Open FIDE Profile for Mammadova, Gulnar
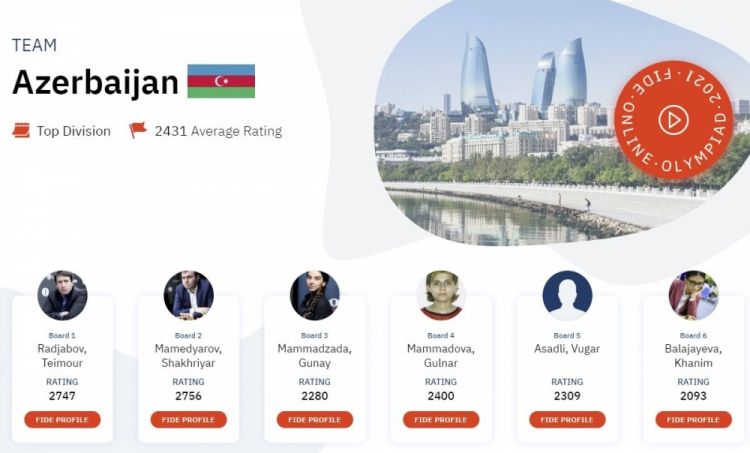750x453 pixels. tap(441, 420)
